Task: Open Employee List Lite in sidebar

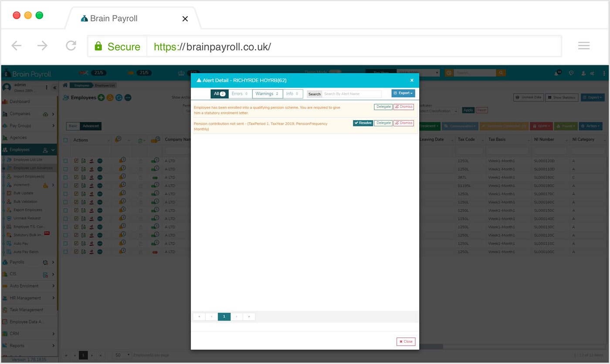Action: coord(28,160)
